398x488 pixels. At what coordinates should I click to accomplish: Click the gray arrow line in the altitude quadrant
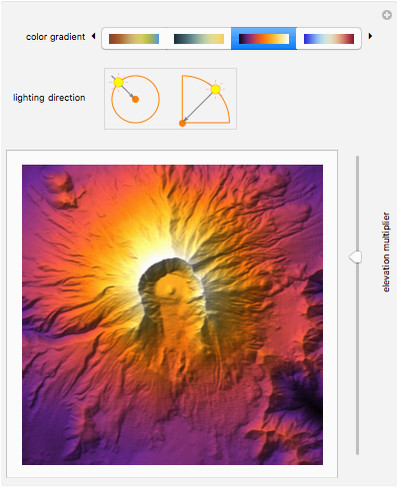(199, 106)
